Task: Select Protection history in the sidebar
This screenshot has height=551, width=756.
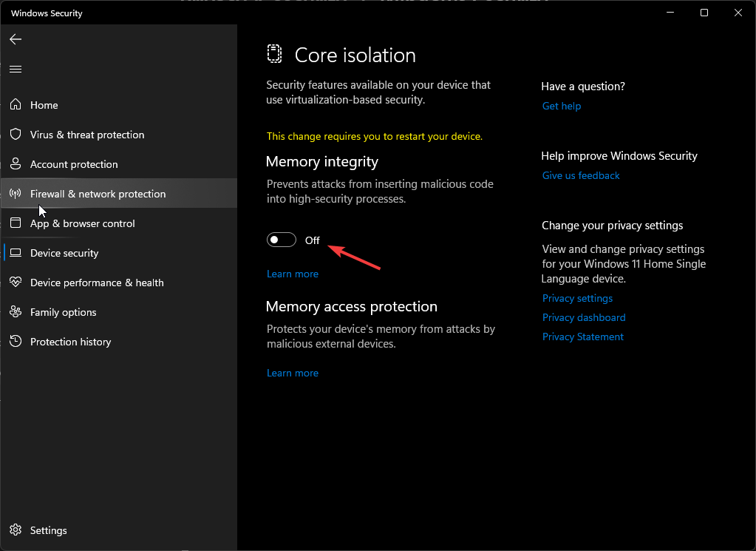Action: click(70, 341)
